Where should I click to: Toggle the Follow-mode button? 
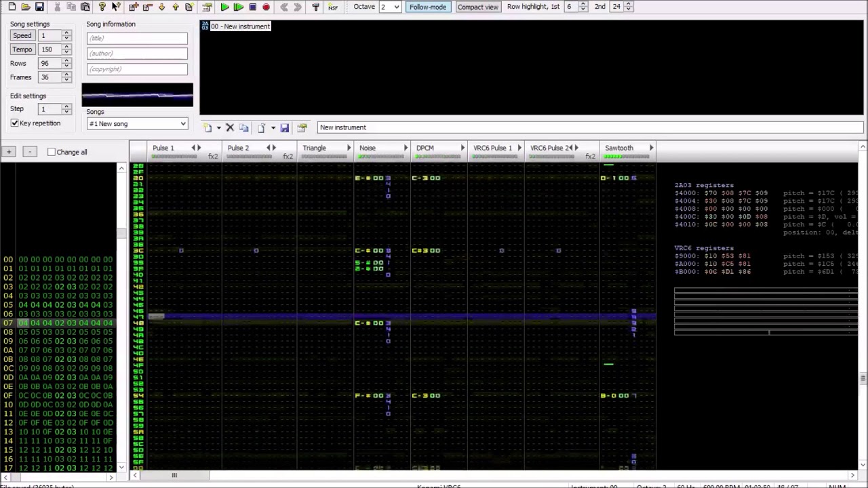pyautogui.click(x=428, y=7)
